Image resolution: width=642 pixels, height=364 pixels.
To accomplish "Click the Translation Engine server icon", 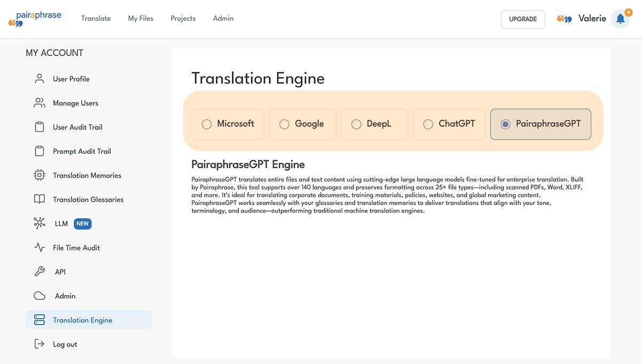I will point(40,320).
